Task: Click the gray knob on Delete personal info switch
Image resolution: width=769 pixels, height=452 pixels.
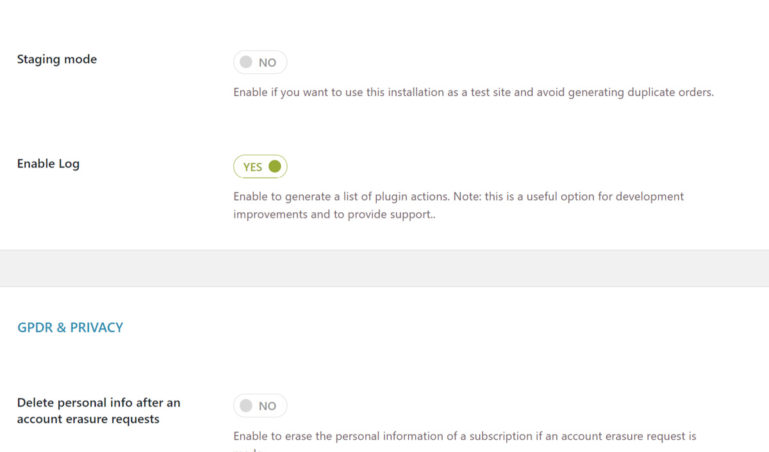Action: [x=246, y=406]
